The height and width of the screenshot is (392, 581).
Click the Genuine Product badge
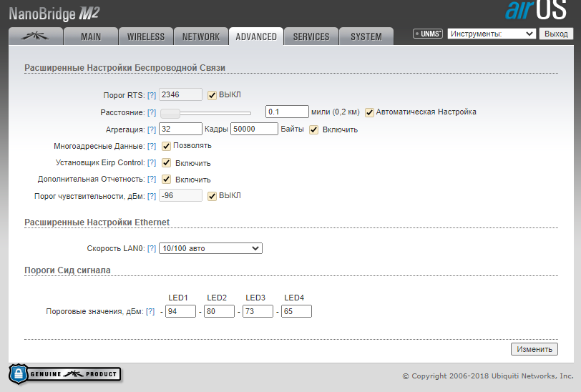click(64, 374)
